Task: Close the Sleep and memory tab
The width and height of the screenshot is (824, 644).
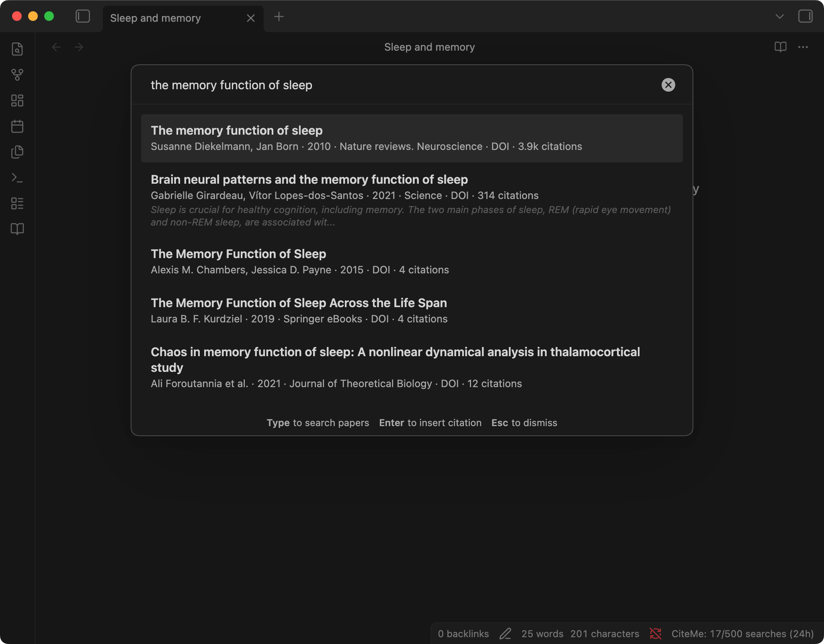Action: pos(251,18)
